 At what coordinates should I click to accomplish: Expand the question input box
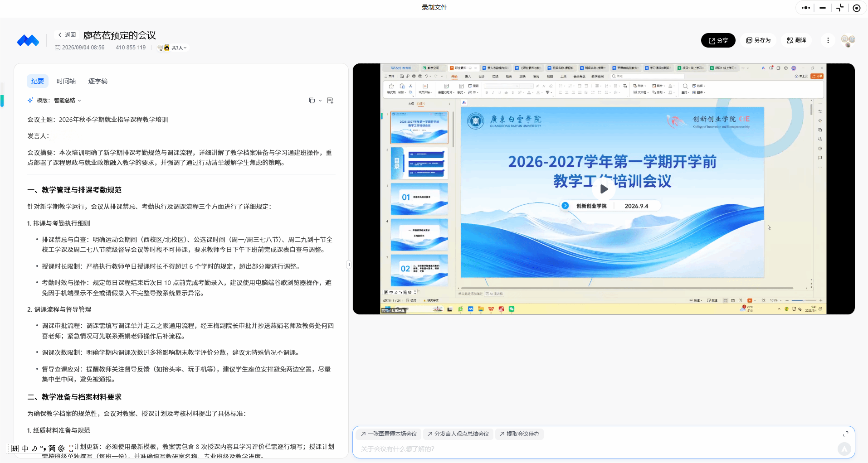tap(845, 434)
